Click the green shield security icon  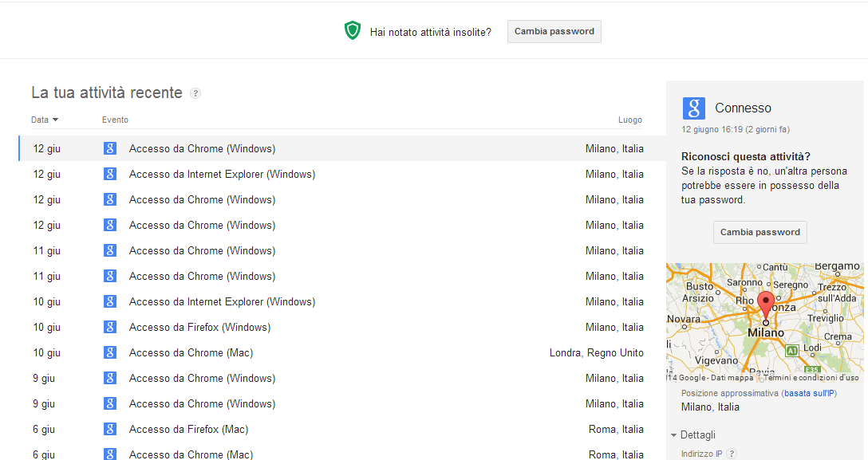353,31
